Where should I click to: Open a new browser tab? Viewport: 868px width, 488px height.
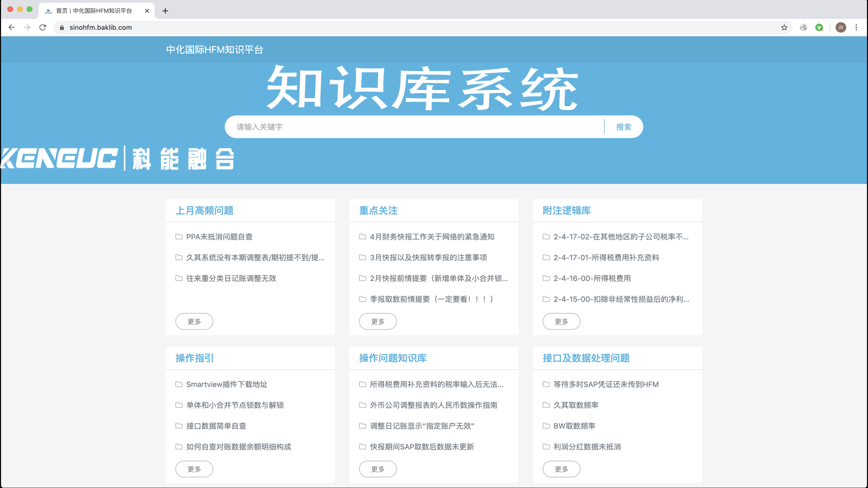pos(165,11)
